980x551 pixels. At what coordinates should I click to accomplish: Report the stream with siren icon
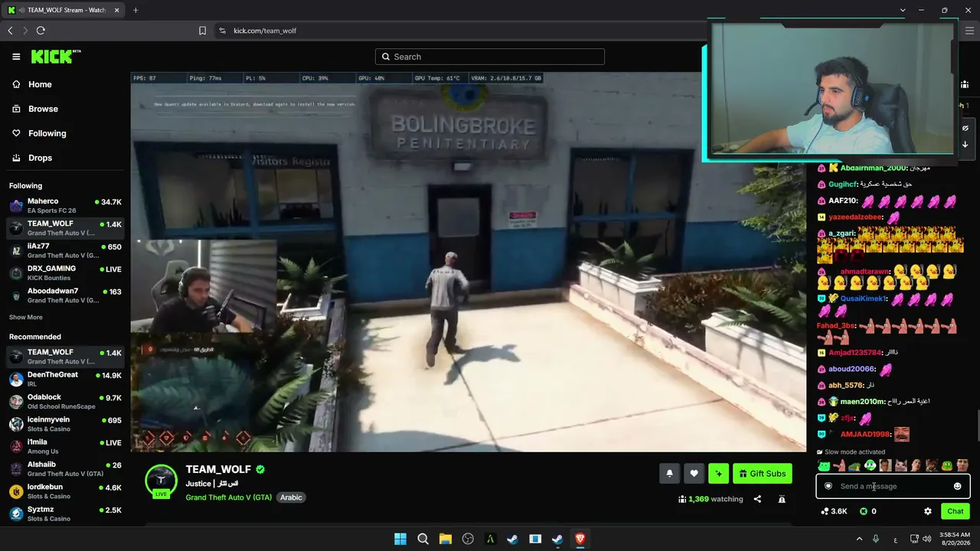(x=782, y=499)
